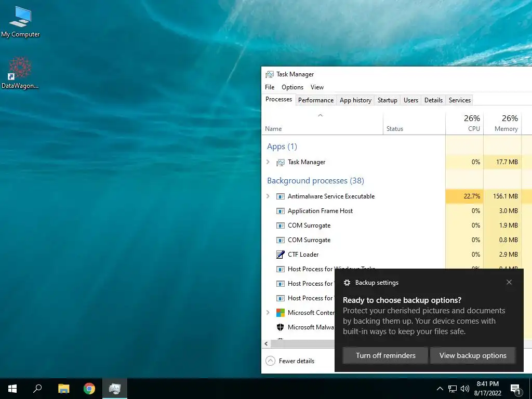
Task: Click the Antimalware Service Executable icon
Action: point(280,196)
